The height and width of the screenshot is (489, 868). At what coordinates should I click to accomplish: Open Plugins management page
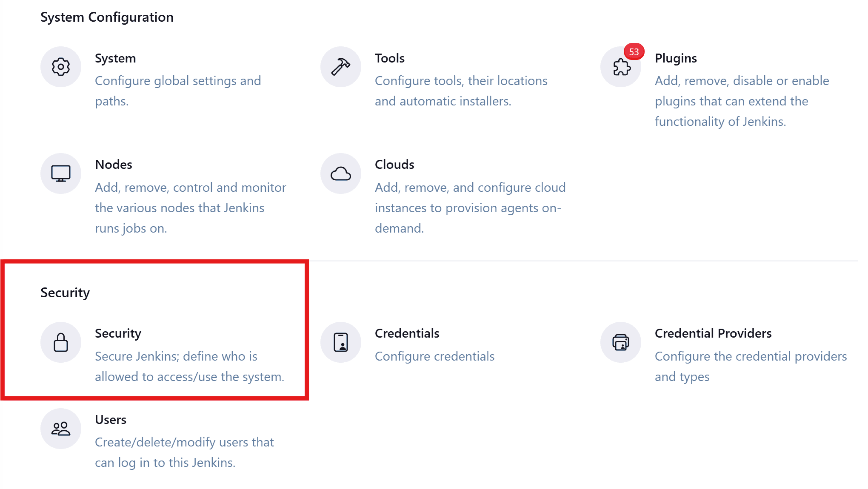[x=676, y=58]
